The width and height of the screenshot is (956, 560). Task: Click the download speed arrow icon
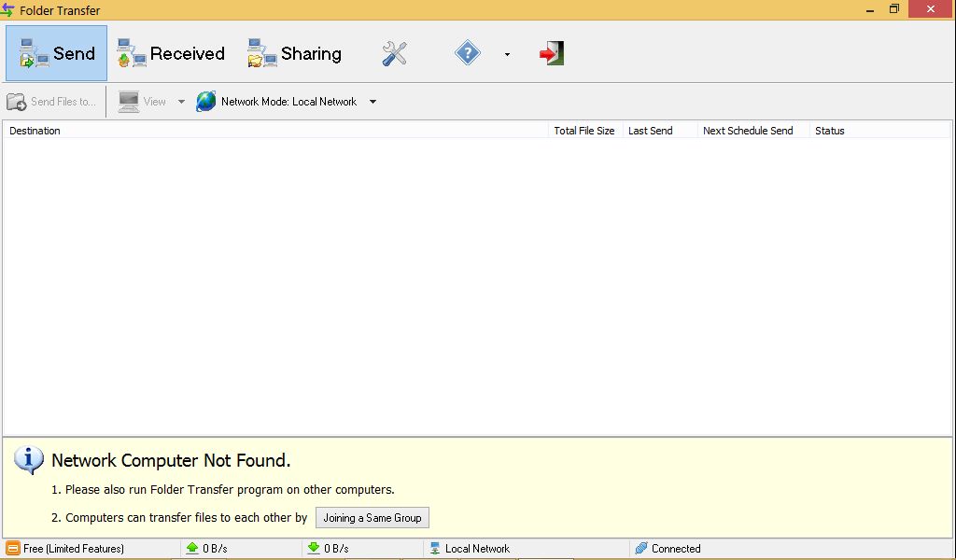pos(313,549)
